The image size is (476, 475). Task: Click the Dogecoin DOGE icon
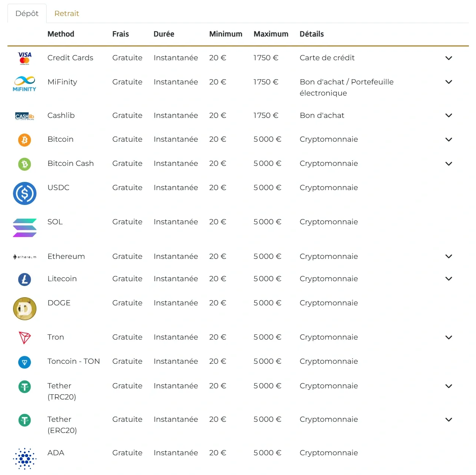[25, 309]
